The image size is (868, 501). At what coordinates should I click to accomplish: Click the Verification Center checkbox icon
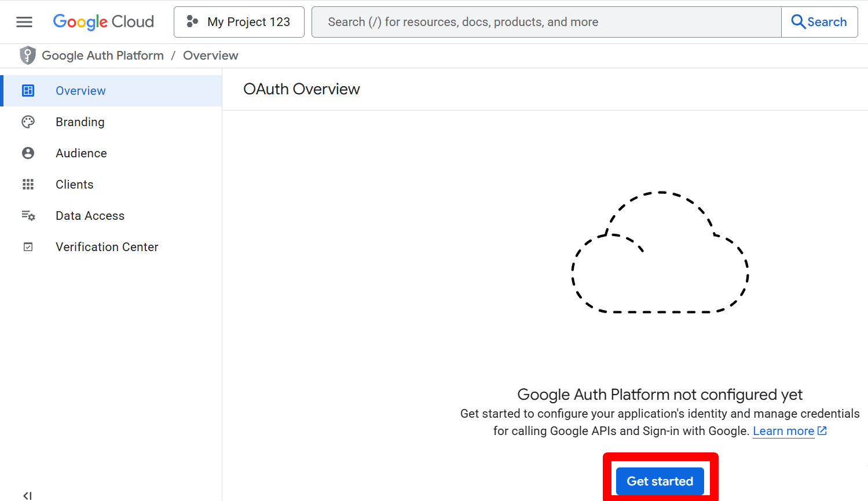(28, 247)
